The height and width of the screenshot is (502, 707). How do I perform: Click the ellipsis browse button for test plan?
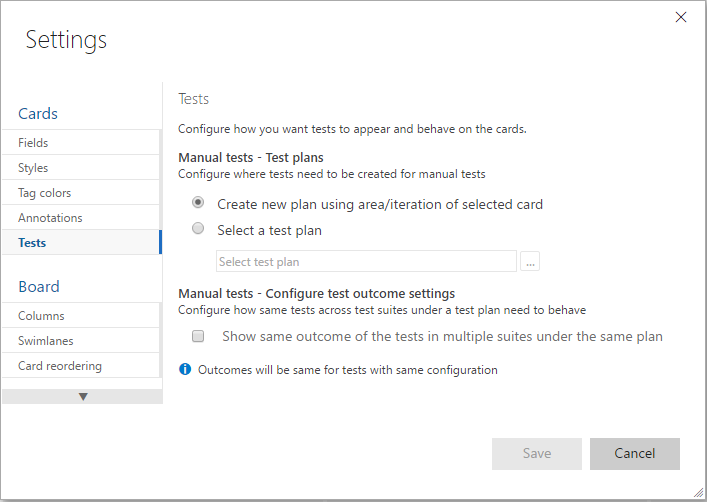click(530, 261)
